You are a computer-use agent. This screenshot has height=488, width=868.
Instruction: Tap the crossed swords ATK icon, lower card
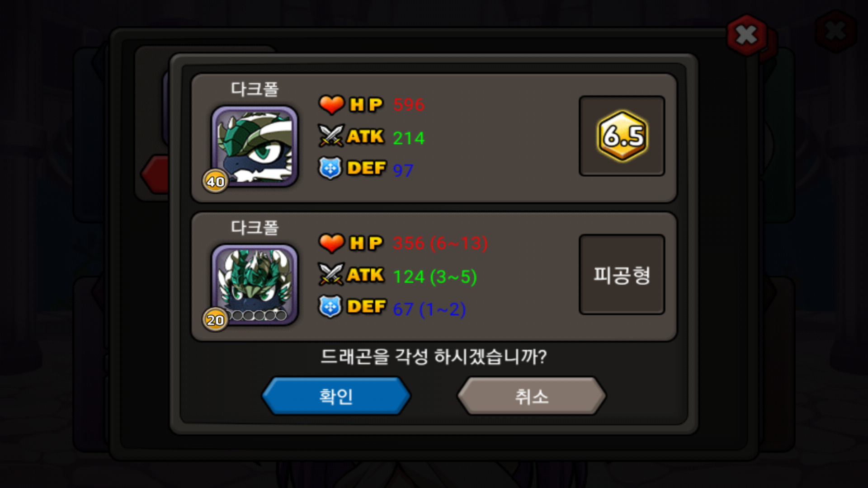point(331,274)
